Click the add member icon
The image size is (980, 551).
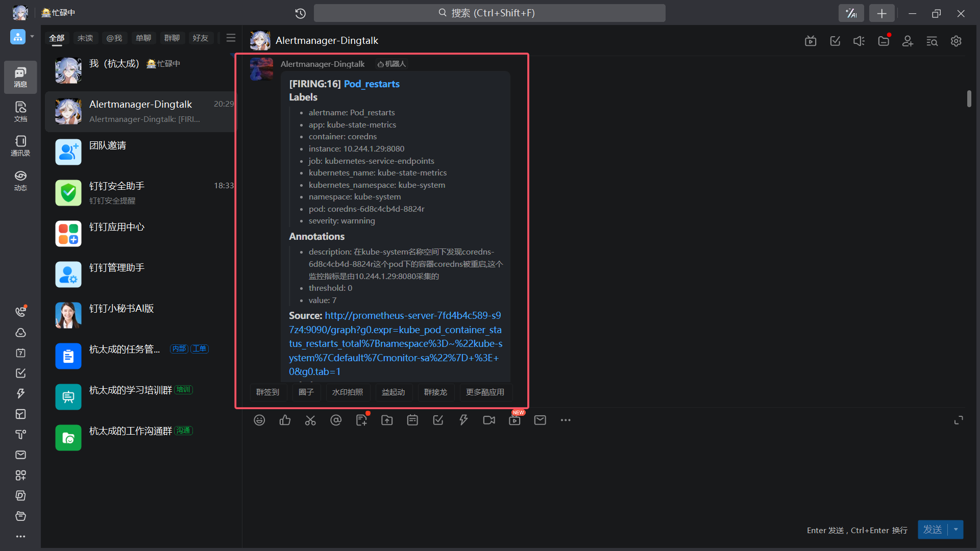point(908,41)
